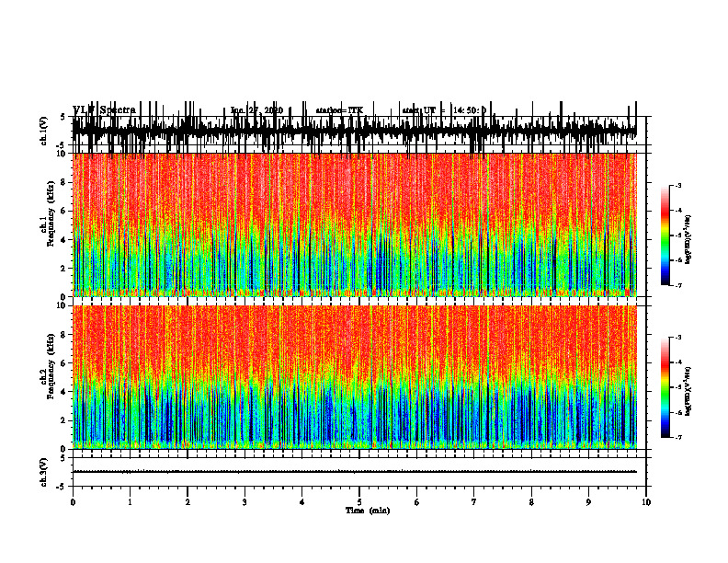Click the '5' tick on the time axis
This screenshot has height=563, width=728.
(x=359, y=502)
